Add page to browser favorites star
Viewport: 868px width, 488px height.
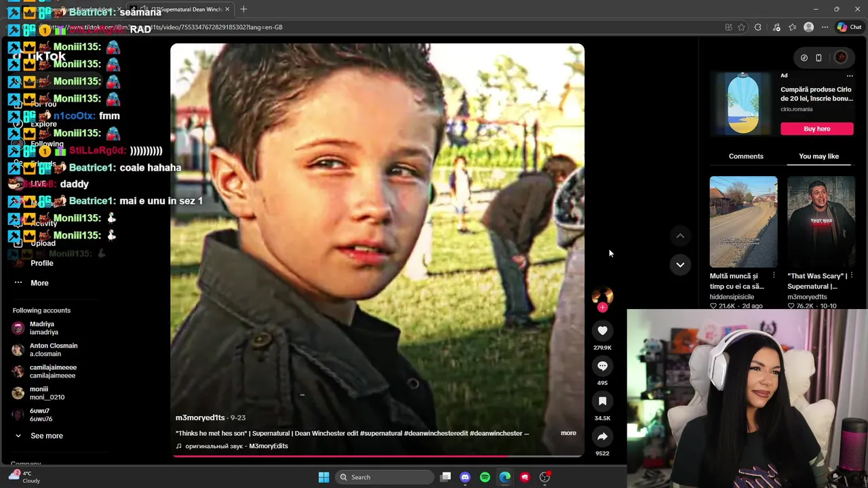point(741,27)
